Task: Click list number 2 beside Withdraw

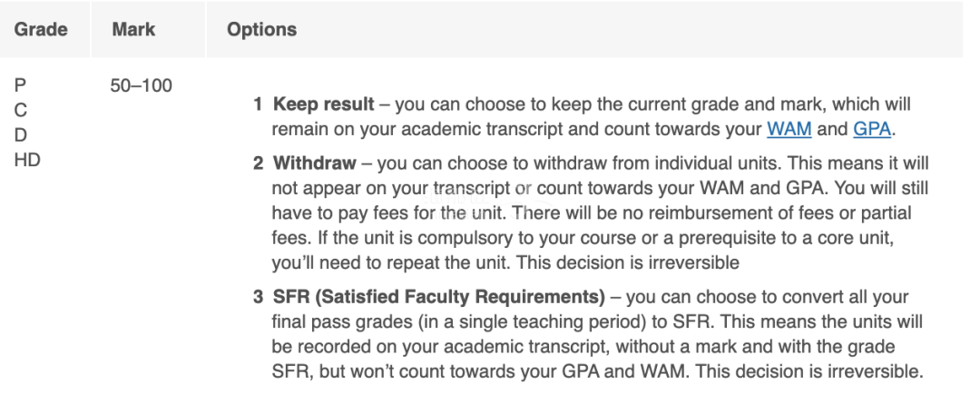Action: 258,163
